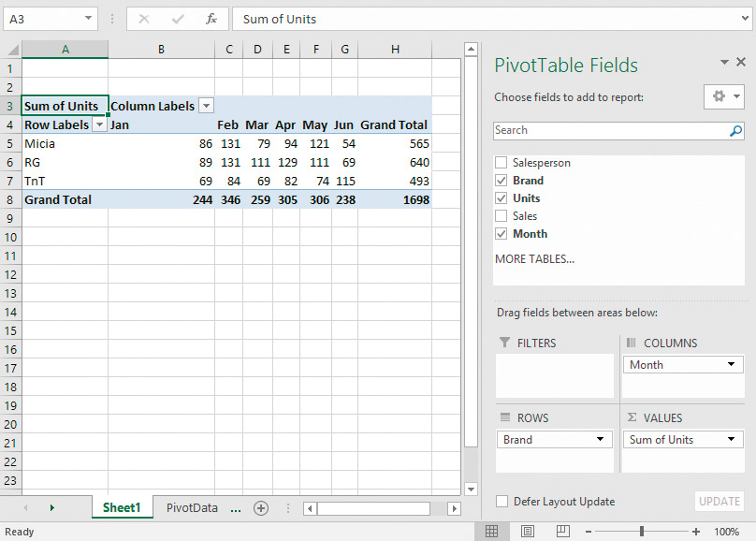The height and width of the screenshot is (541, 756).
Task: Add a new sheet with plus icon
Action: pyautogui.click(x=261, y=508)
